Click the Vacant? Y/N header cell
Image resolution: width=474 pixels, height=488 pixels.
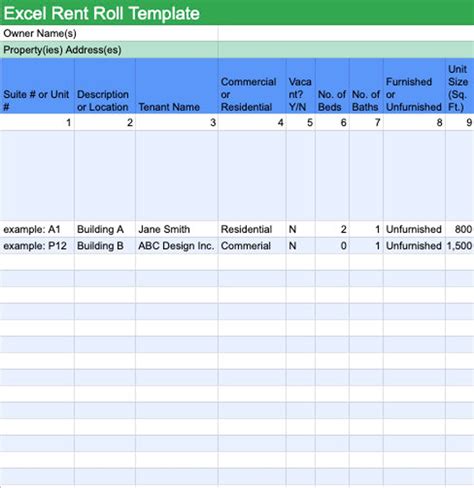pos(301,86)
